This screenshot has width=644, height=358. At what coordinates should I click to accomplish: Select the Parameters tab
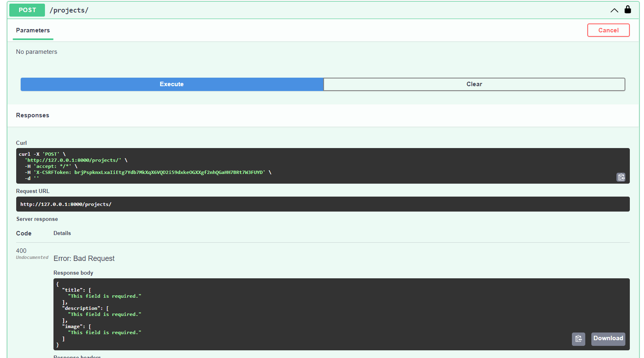click(x=33, y=30)
